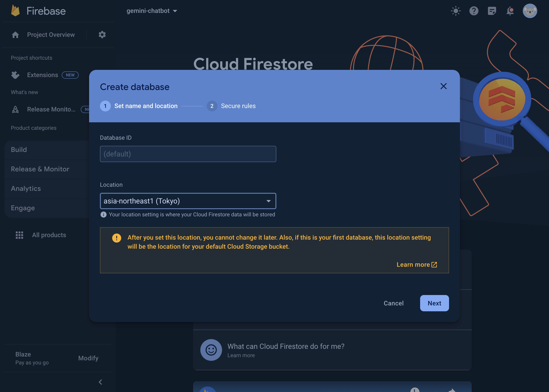
Task: Open the Location dropdown showing Tokyo
Action: pos(188,201)
